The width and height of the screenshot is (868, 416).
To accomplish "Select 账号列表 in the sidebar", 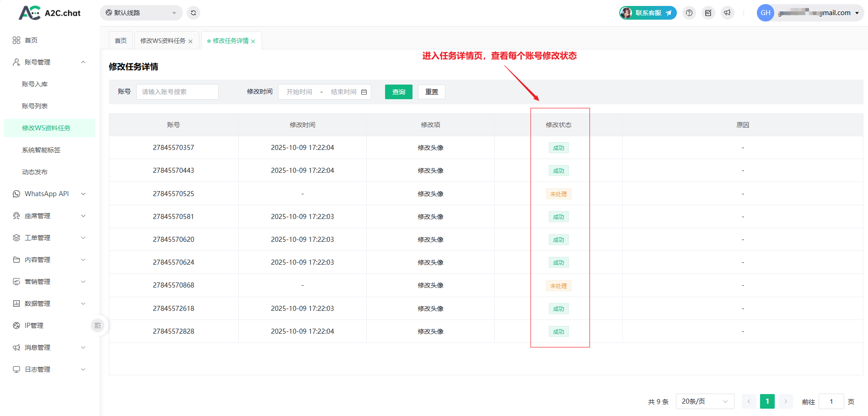I will [x=35, y=106].
